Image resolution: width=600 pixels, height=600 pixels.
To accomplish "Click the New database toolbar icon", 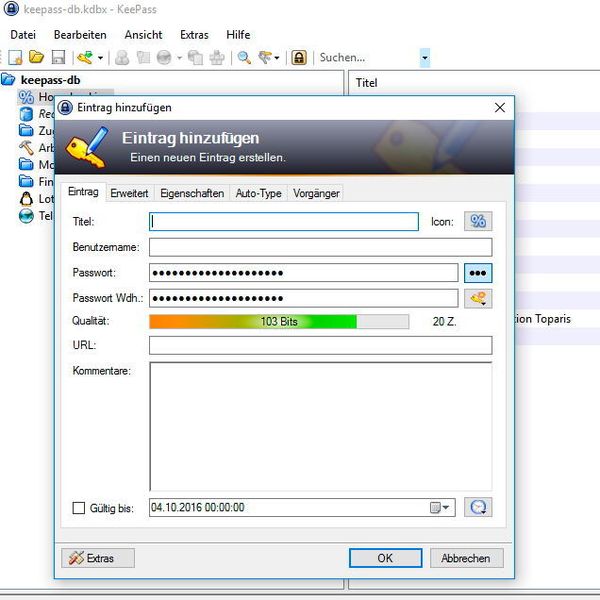I will (x=15, y=58).
